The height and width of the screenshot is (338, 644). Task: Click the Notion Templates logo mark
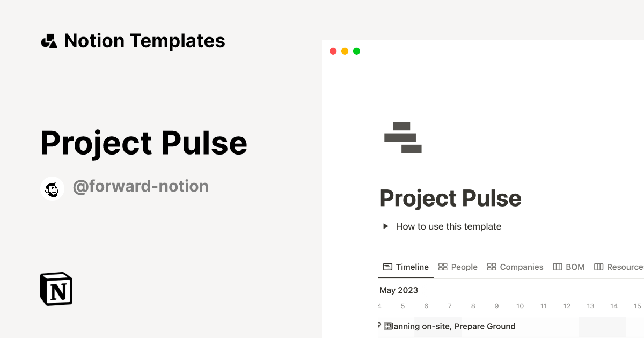pyautogui.click(x=49, y=40)
